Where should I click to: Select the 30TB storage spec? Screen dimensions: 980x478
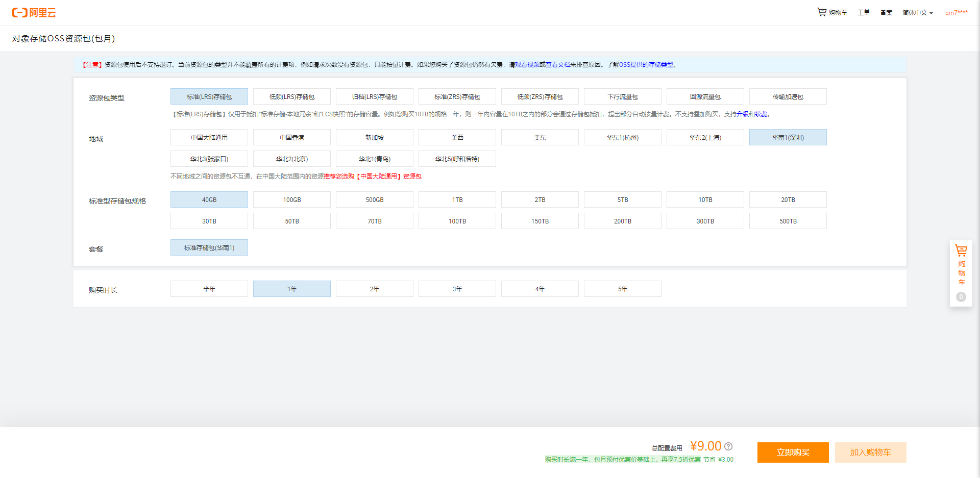209,221
